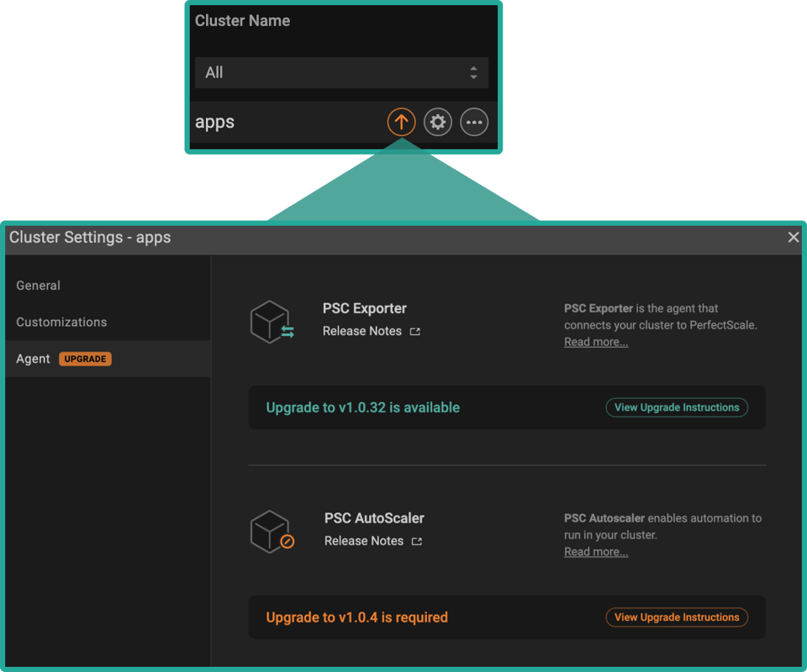The image size is (807, 672).
Task: Open the gear settings icon for apps
Action: (x=437, y=122)
